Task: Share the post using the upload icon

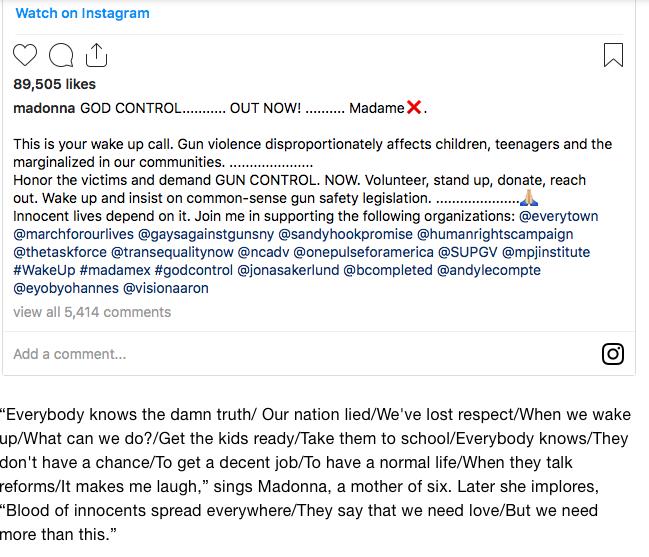Action: point(96,55)
